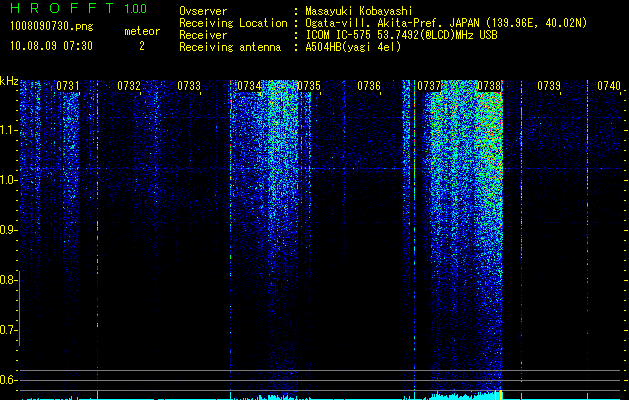Viewport: 629px width, 400px height.
Task: Click the Receiving Location label
Action: pyautogui.click(x=233, y=23)
